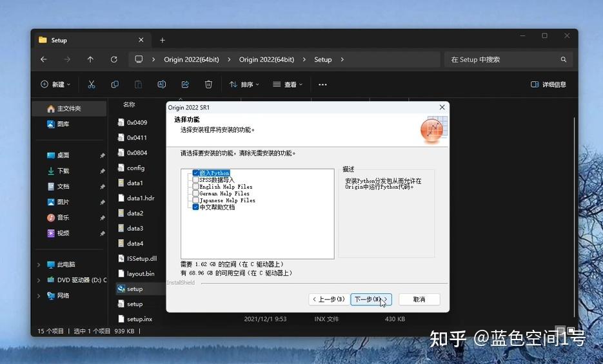
Task: Click chevron after the PC icon in address bar
Action: click(153, 59)
